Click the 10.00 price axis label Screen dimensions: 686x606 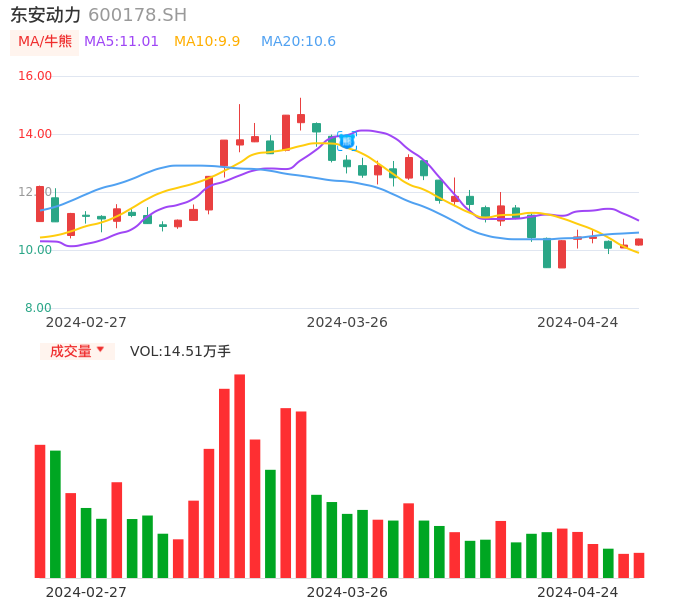coord(36,250)
